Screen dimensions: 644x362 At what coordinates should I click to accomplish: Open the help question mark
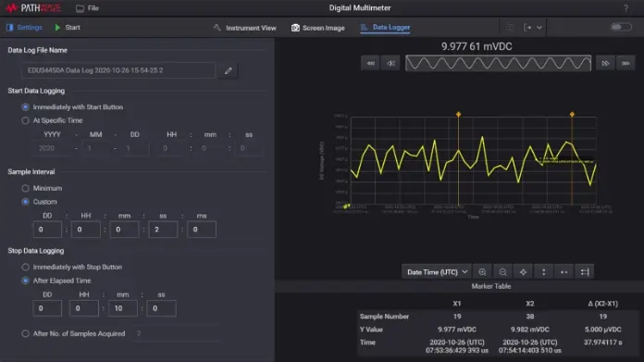(625, 8)
